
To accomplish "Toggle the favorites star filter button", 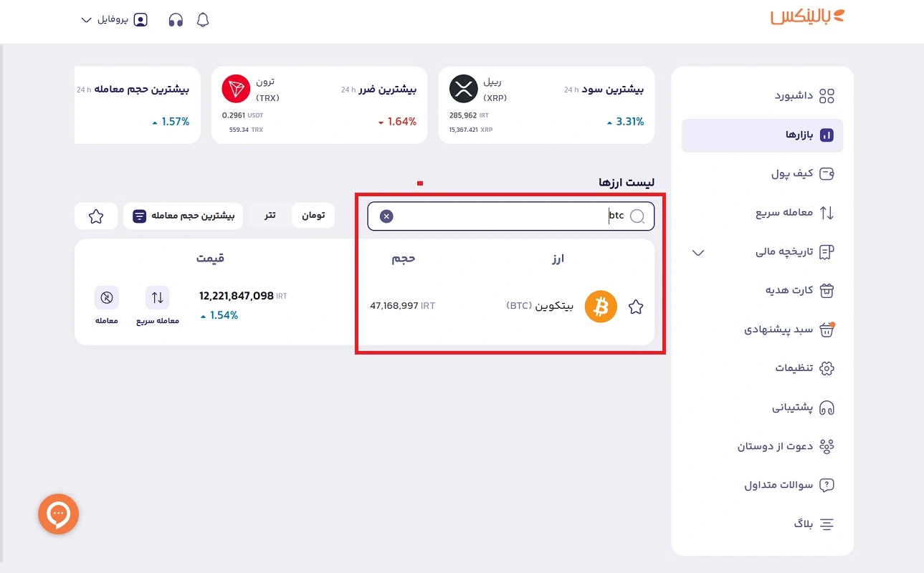I will tap(96, 216).
